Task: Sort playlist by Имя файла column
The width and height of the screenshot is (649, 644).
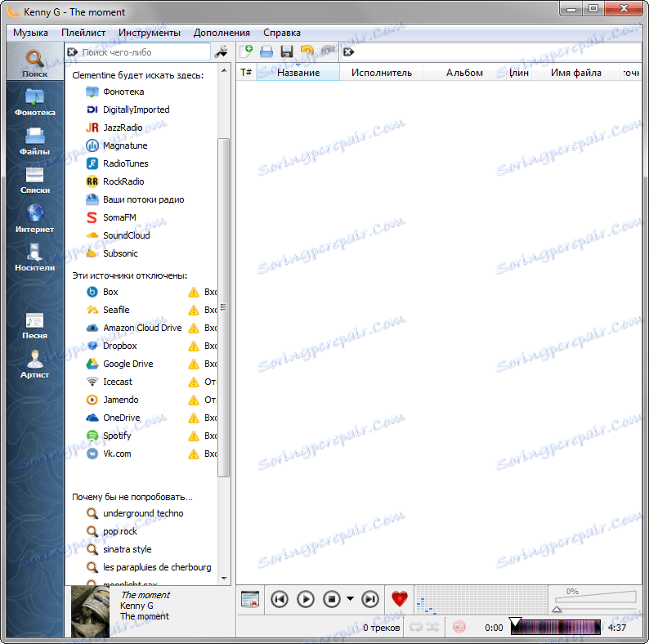Action: [x=575, y=73]
